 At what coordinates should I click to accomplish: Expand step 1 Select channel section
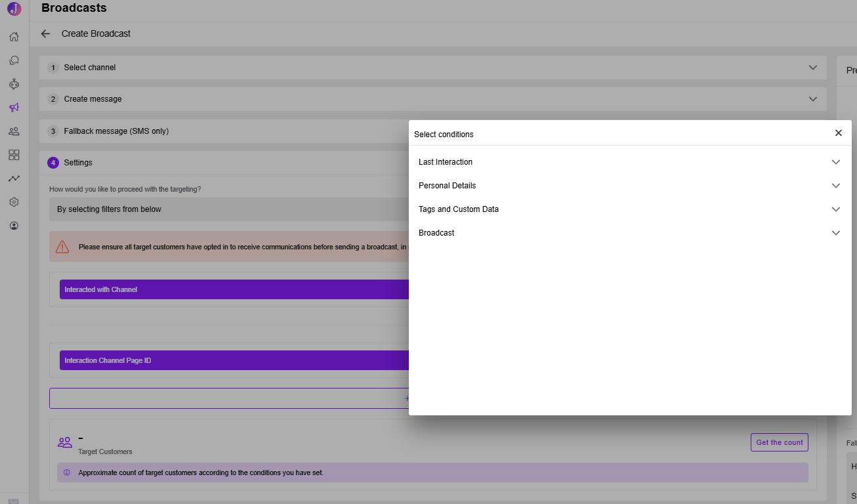point(433,68)
